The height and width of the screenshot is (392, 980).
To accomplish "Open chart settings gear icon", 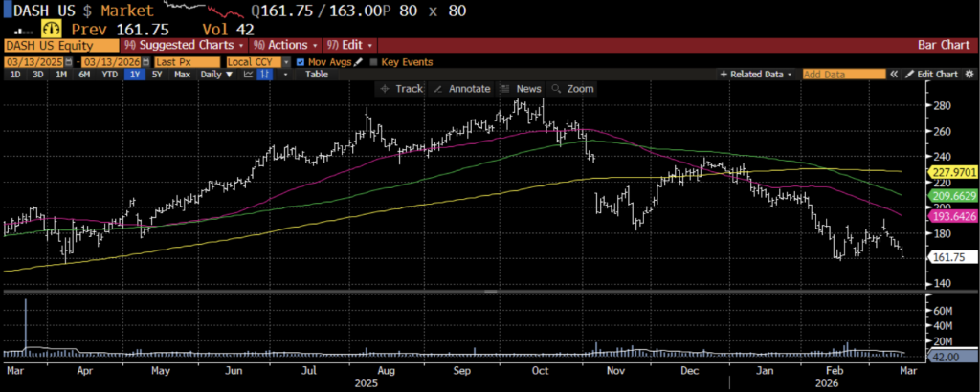I will [969, 74].
